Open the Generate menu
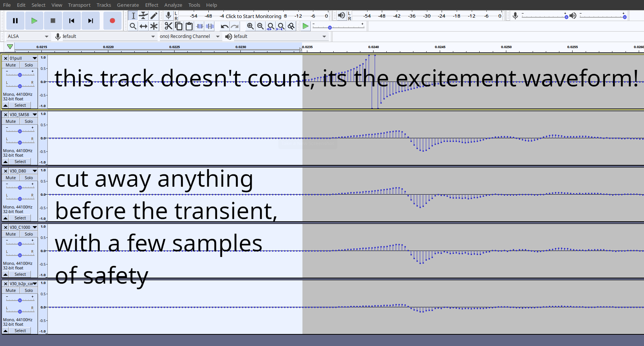The image size is (644, 346). pos(128,5)
